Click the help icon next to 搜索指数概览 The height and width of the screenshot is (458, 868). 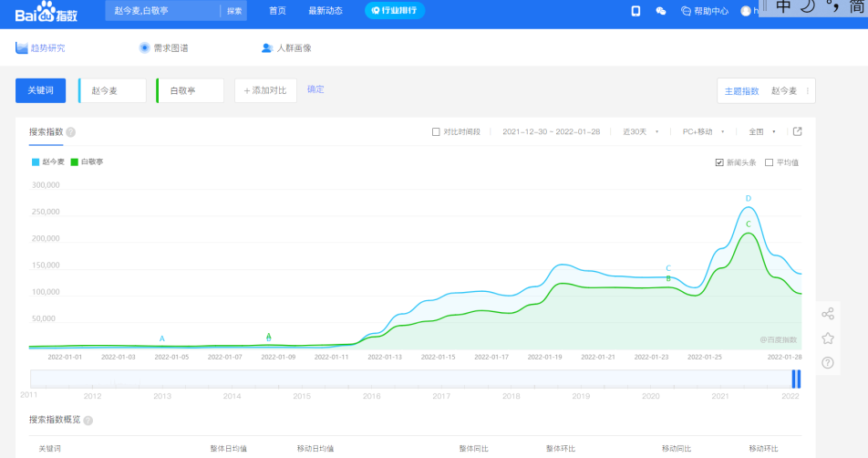88,421
